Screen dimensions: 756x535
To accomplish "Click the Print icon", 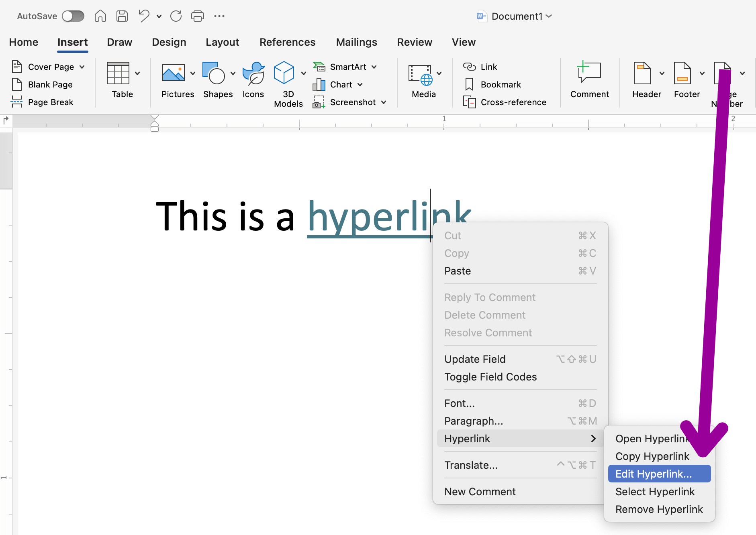I will 198,16.
